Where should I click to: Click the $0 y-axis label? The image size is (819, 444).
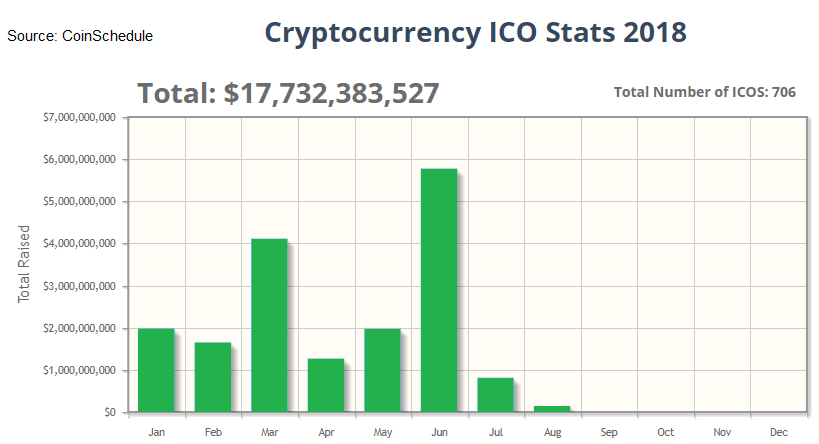109,412
